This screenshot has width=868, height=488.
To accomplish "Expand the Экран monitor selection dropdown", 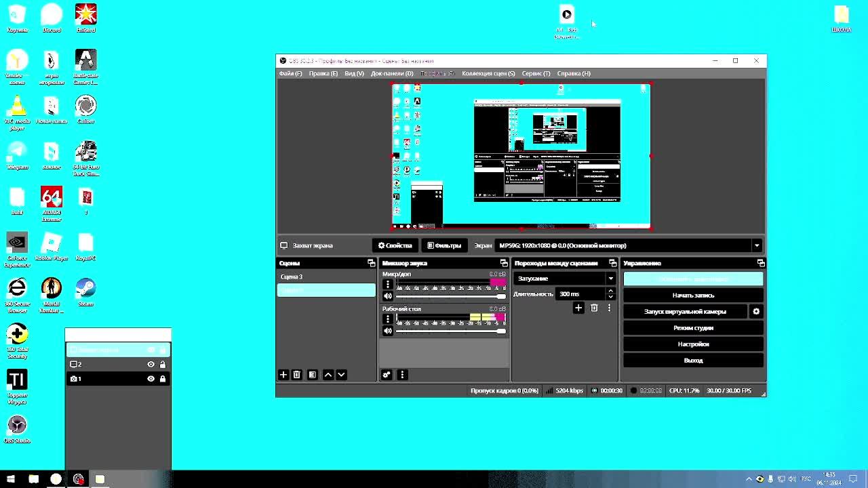I will [756, 245].
